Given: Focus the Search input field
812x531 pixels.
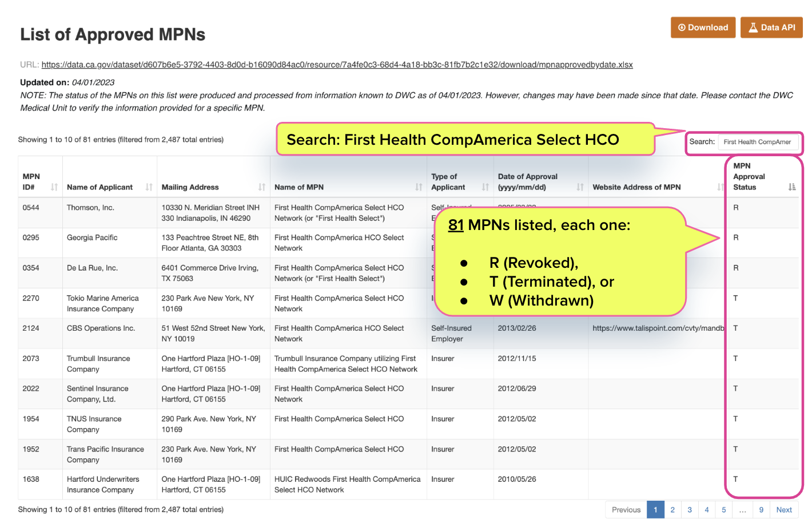Looking at the screenshot, I should click(x=758, y=142).
